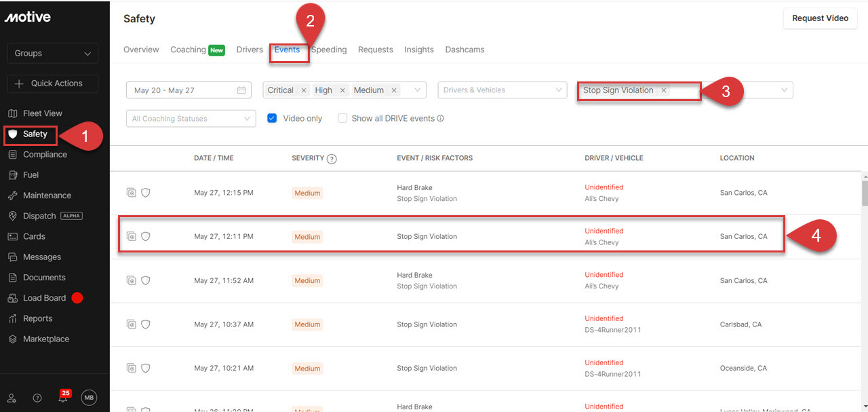Click DS-4Runner2011 vehicle in 10:37 AM row

[613, 330]
